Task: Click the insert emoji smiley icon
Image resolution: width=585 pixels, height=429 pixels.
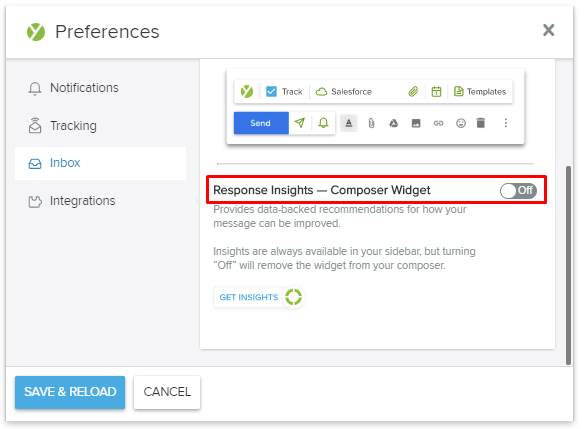Action: click(x=461, y=123)
